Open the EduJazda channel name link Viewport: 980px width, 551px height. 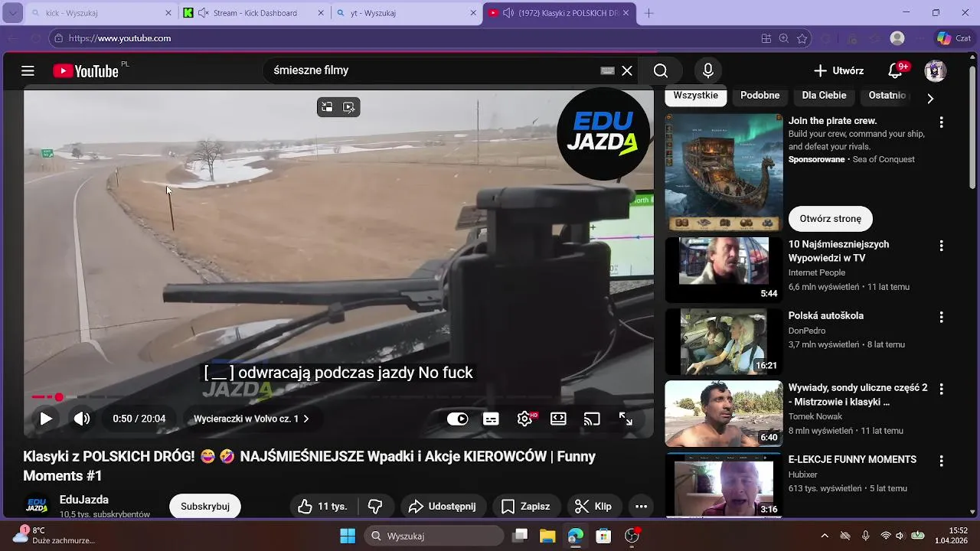pos(84,500)
